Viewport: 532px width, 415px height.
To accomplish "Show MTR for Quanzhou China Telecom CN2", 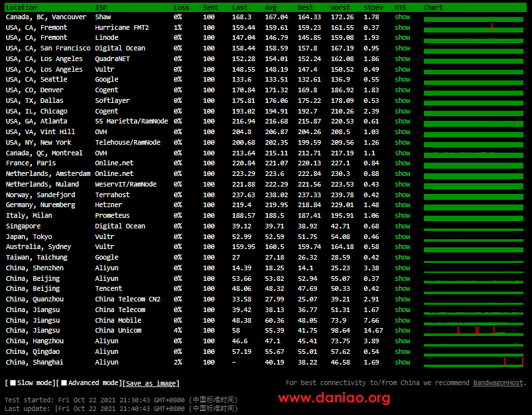I will coord(403,299).
